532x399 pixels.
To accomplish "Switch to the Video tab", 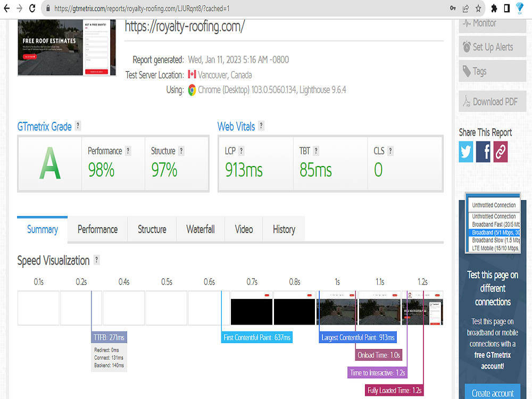I will (244, 230).
